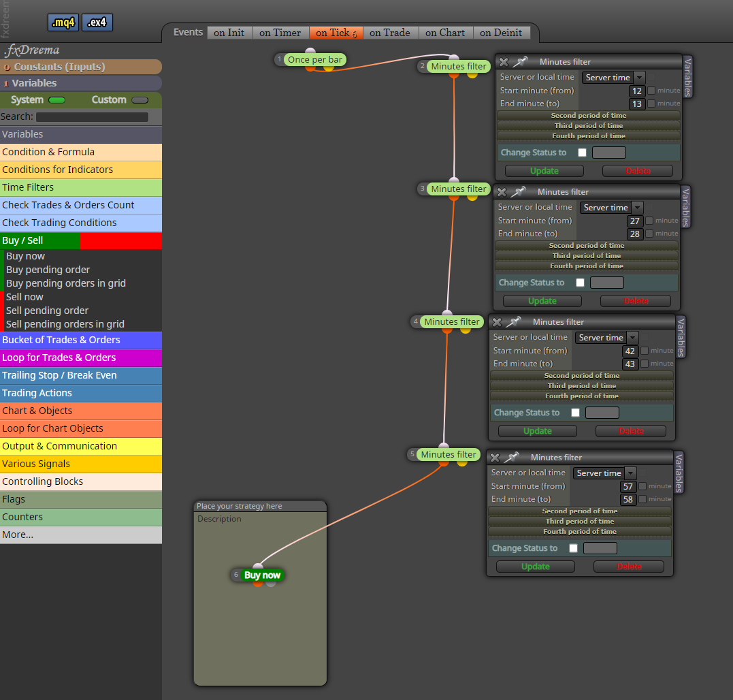
Task: Click status color field in fourth Minutes filter
Action: [600, 548]
